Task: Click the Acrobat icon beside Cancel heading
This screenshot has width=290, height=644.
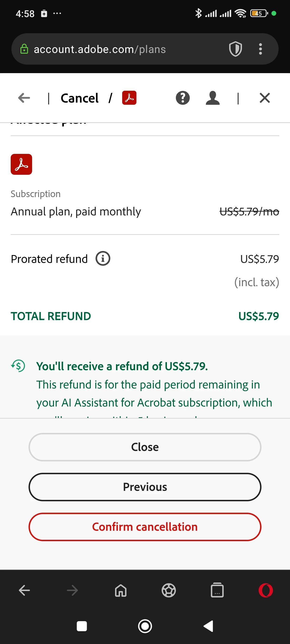Action: click(129, 98)
